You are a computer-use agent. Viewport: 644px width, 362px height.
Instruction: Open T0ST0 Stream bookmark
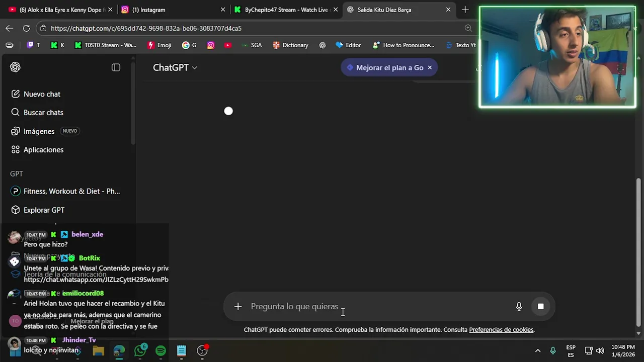point(106,45)
